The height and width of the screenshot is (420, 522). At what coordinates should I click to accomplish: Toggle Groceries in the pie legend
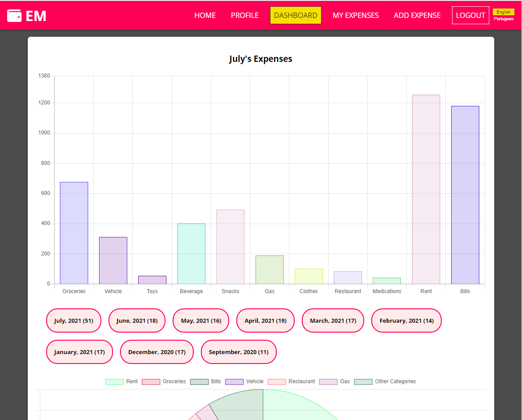164,381
